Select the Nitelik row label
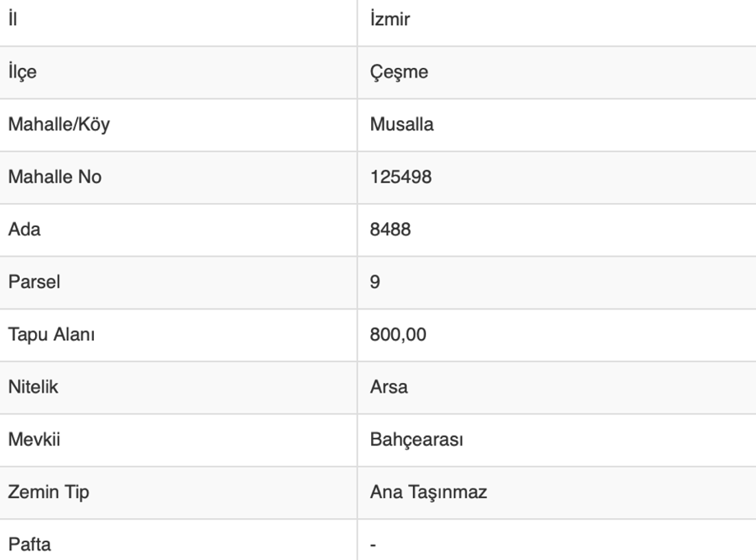 [33, 387]
